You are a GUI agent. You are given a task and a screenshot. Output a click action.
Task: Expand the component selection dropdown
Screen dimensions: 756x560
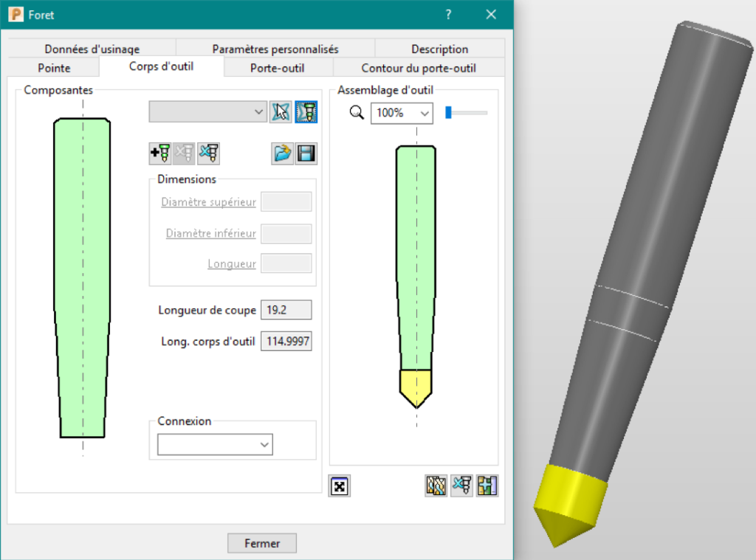click(207, 112)
